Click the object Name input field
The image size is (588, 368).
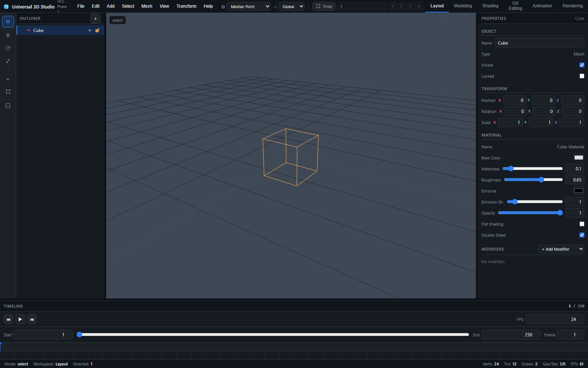539,43
